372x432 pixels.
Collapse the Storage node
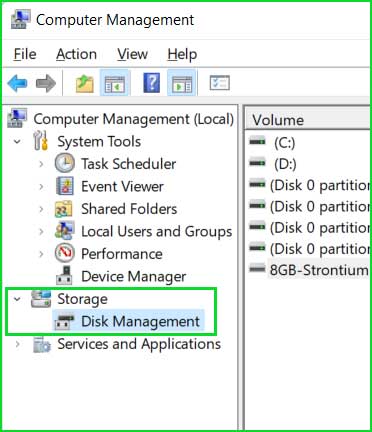(x=17, y=299)
